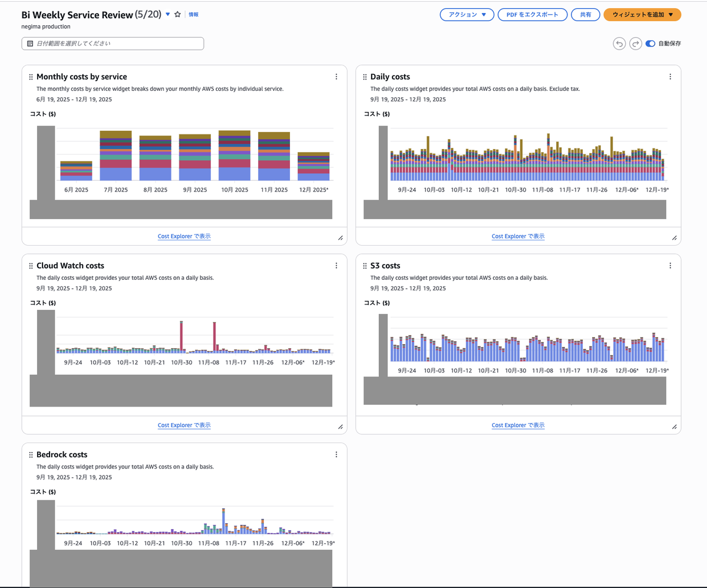Click the tall red 10月-30 Cloud Watch spike
This screenshot has height=588, width=707.
(x=181, y=337)
